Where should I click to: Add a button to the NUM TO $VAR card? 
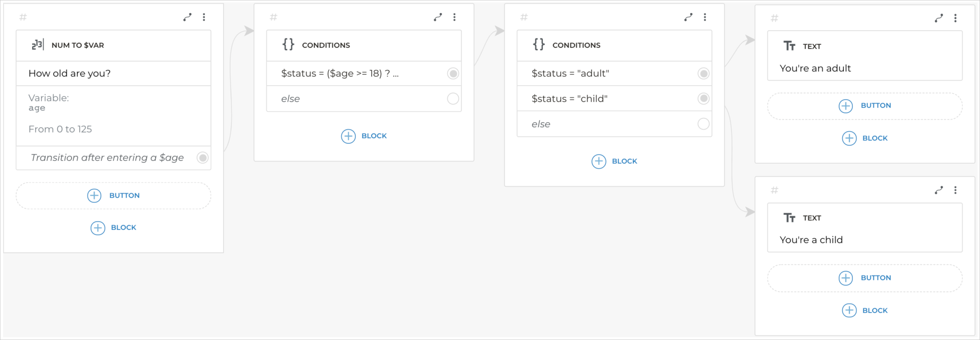coord(113,196)
